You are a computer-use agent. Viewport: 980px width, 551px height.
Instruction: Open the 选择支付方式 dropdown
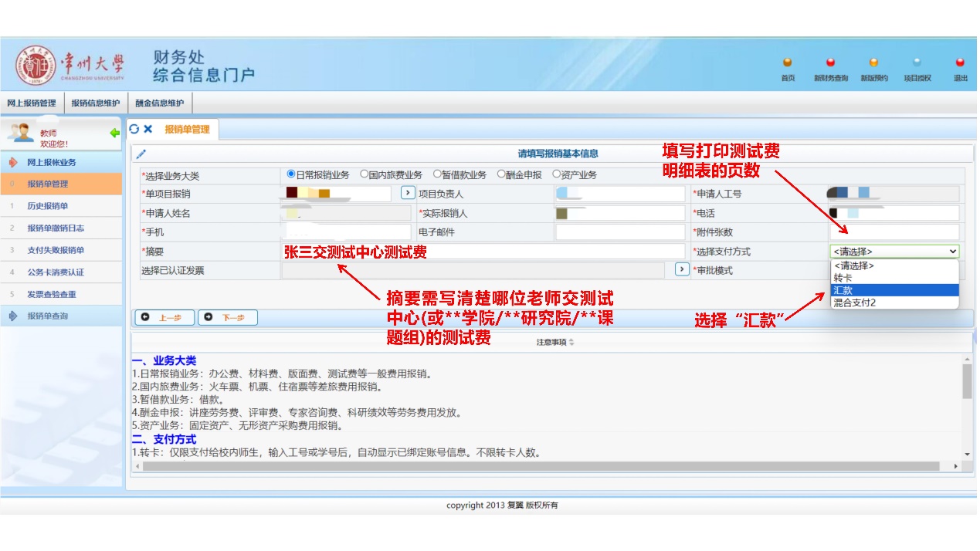click(x=894, y=252)
